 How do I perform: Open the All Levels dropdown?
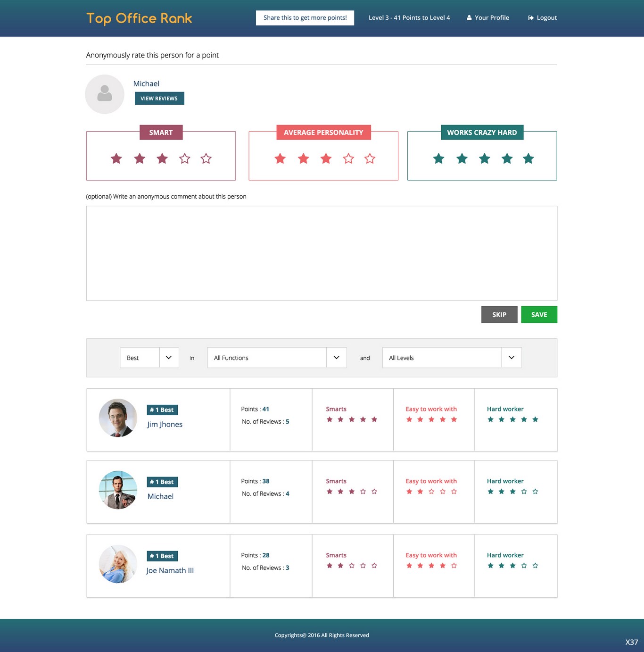pos(452,358)
